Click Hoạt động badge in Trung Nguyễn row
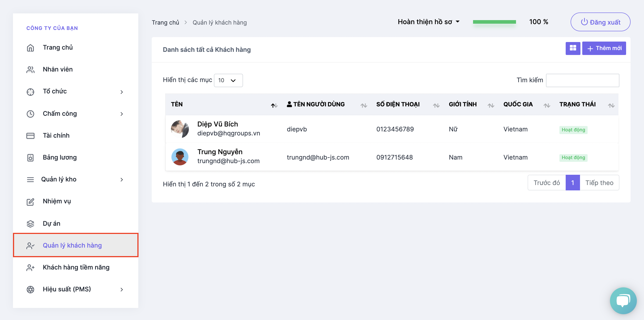 pos(573,158)
